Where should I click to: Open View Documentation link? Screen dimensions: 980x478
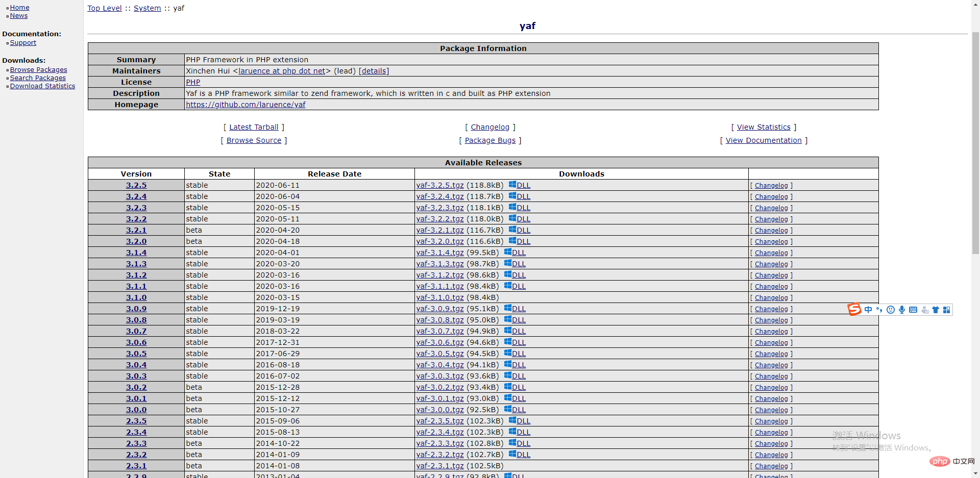point(764,140)
